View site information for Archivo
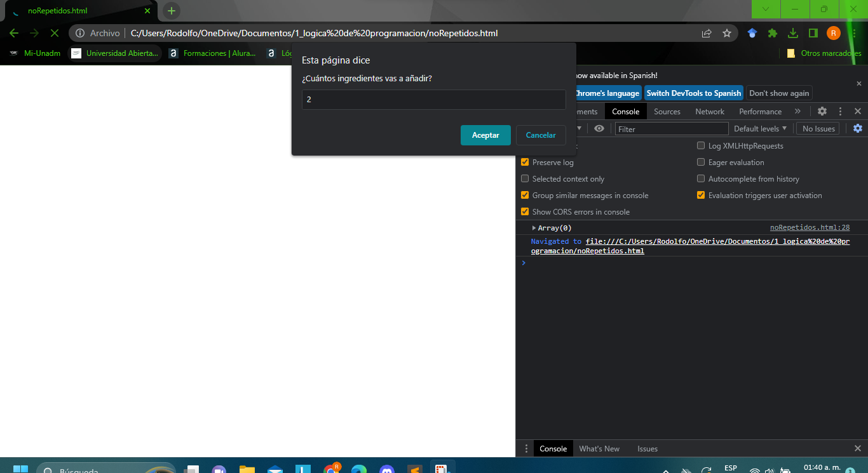 coord(98,33)
